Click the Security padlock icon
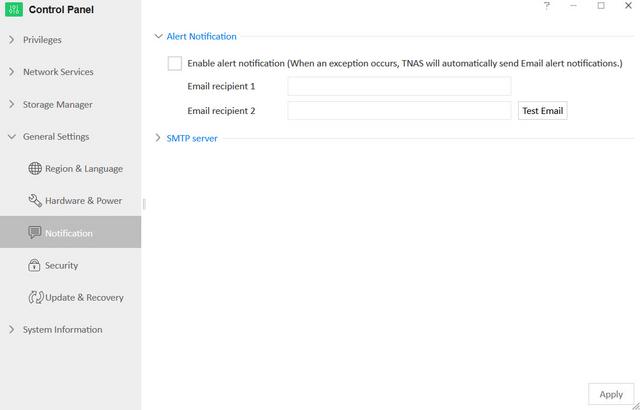The width and height of the screenshot is (640, 410). coord(34,265)
